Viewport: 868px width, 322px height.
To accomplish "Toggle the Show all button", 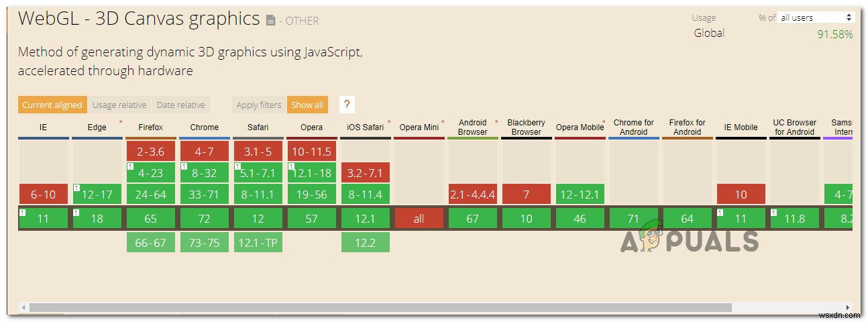I will coord(307,105).
